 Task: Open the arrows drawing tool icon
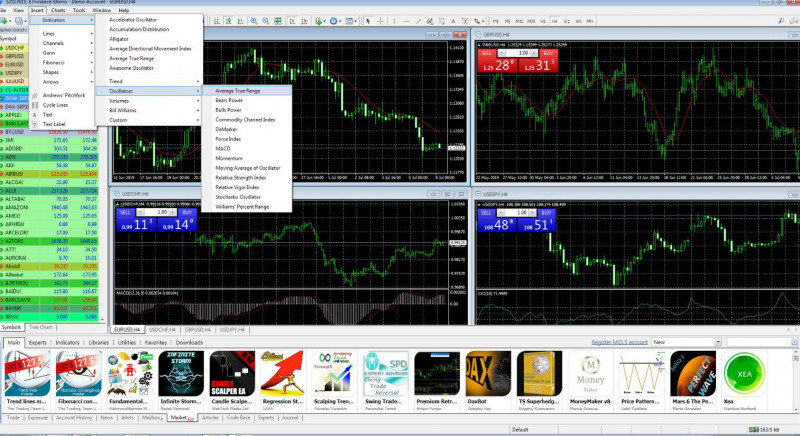tap(478, 21)
